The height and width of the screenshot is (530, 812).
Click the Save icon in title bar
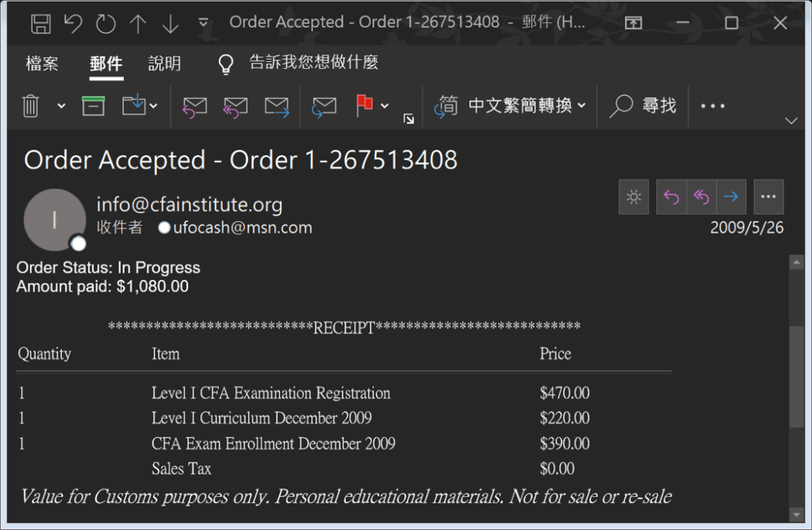click(x=41, y=23)
